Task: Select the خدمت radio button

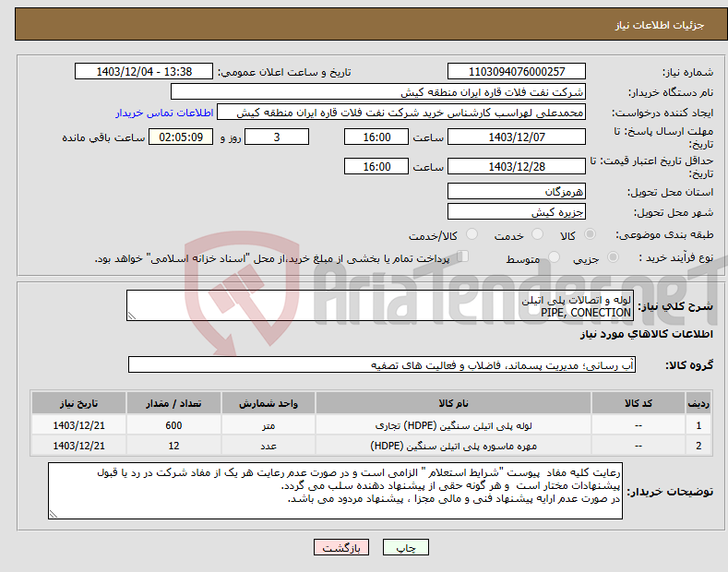Action: [x=537, y=234]
